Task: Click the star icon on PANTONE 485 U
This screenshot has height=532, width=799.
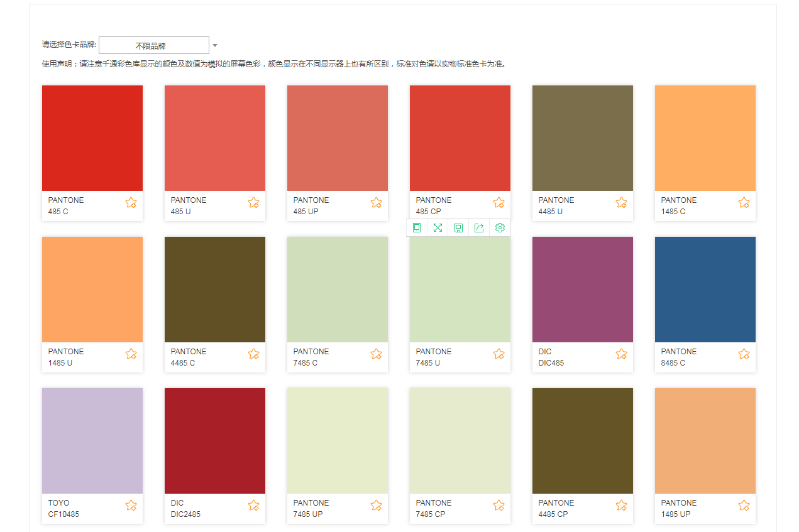Action: tap(253, 202)
